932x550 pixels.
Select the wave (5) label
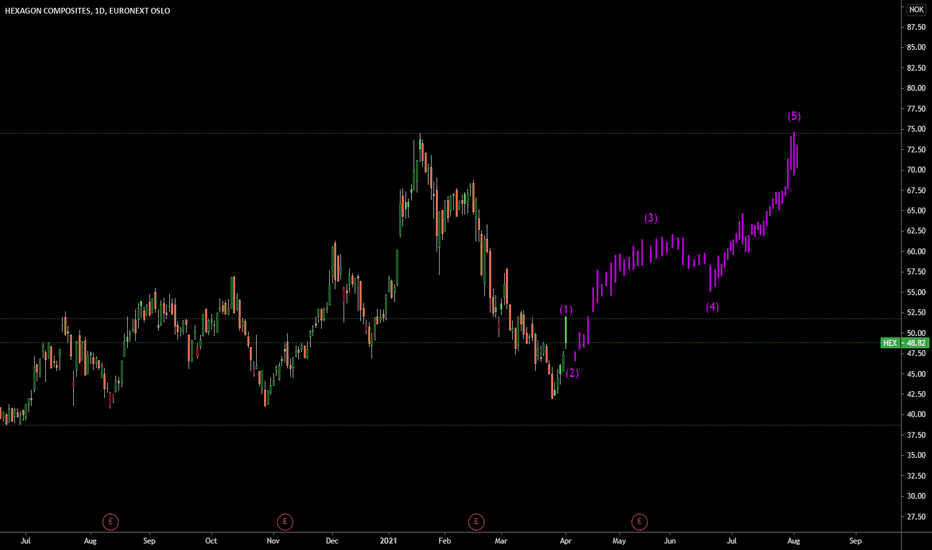point(794,116)
